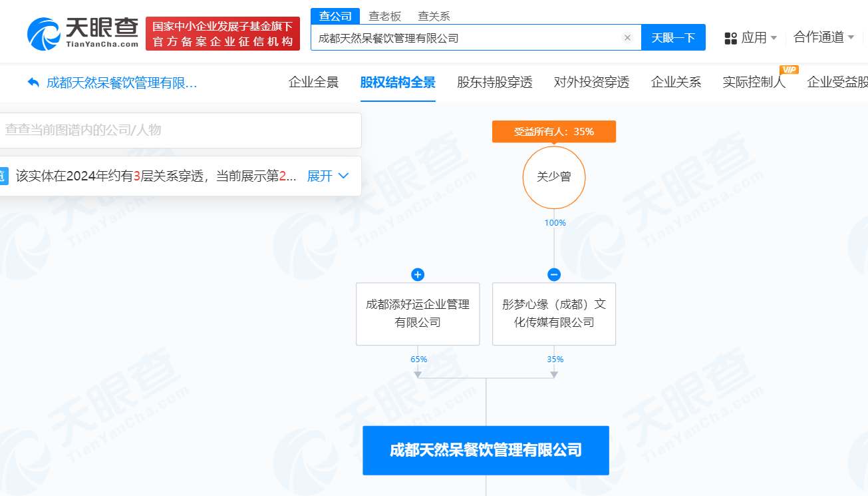This screenshot has height=496, width=868.
Task: Open the 企业关系 tab
Action: tap(676, 83)
